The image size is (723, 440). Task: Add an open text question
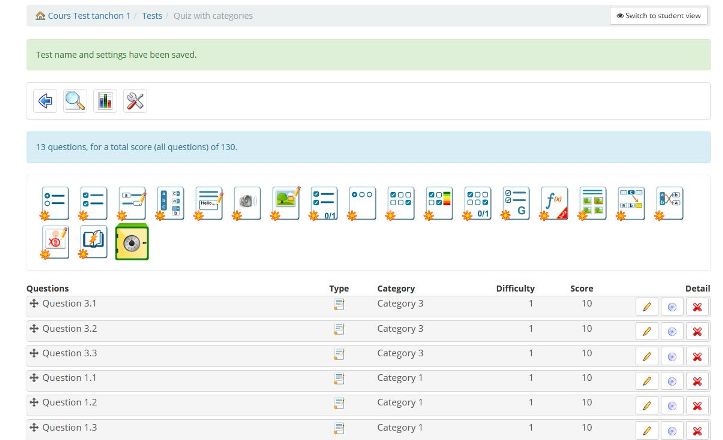click(x=208, y=203)
